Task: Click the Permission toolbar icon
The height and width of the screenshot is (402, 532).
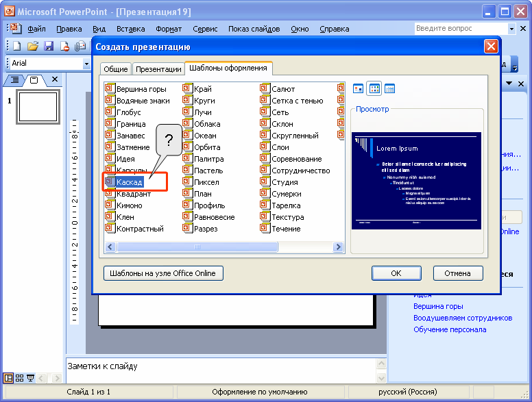Action: click(x=64, y=46)
